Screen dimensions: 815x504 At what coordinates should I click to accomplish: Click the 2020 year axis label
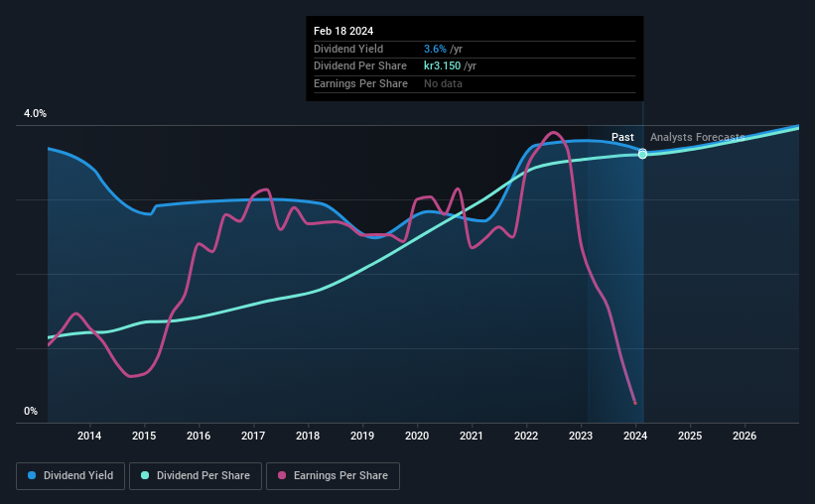(x=417, y=436)
